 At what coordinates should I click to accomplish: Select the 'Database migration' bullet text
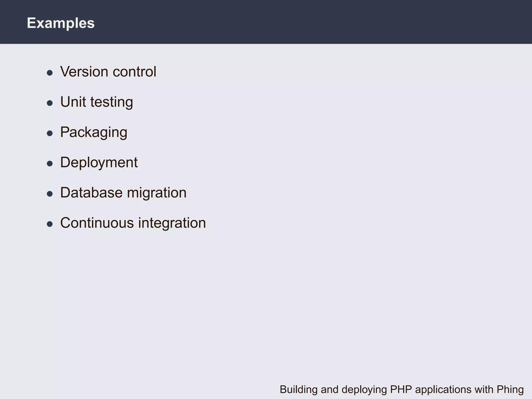123,193
